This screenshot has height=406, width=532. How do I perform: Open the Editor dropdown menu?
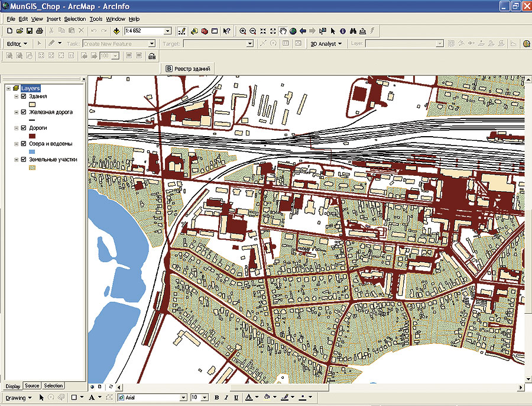pyautogui.click(x=17, y=44)
